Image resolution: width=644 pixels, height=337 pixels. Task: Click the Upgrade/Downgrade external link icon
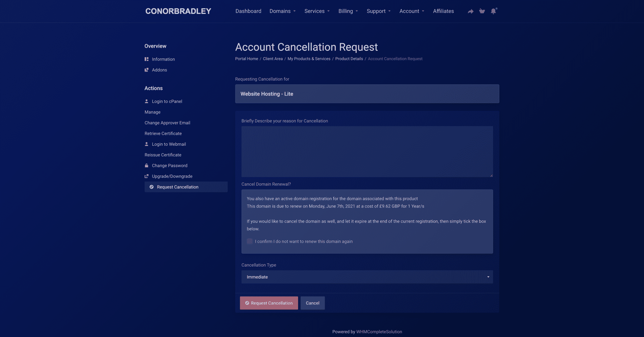(x=146, y=176)
